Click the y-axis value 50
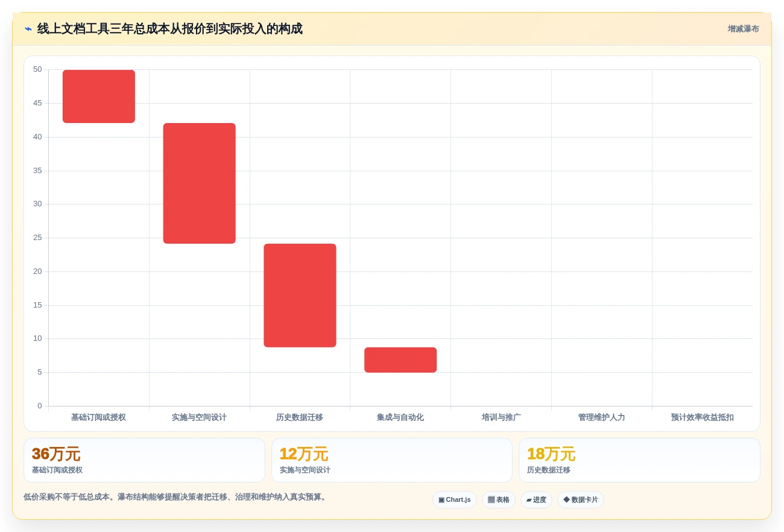784x532 pixels. pos(37,69)
